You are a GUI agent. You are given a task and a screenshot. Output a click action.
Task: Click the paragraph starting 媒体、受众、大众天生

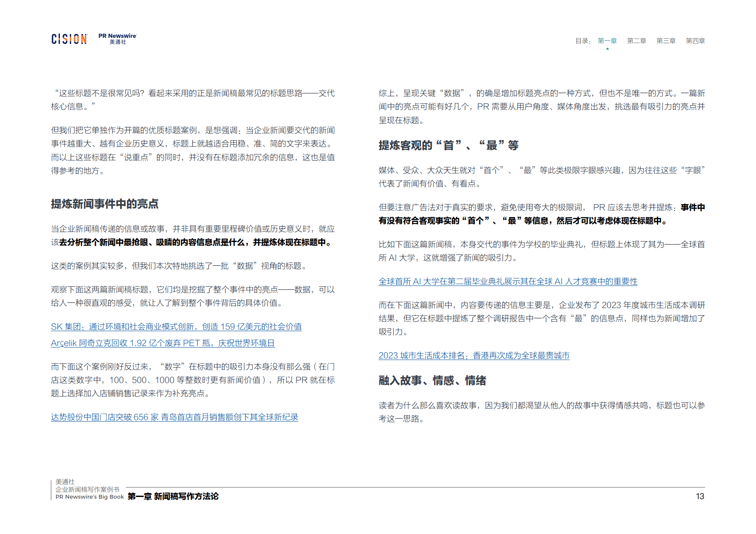542,177
